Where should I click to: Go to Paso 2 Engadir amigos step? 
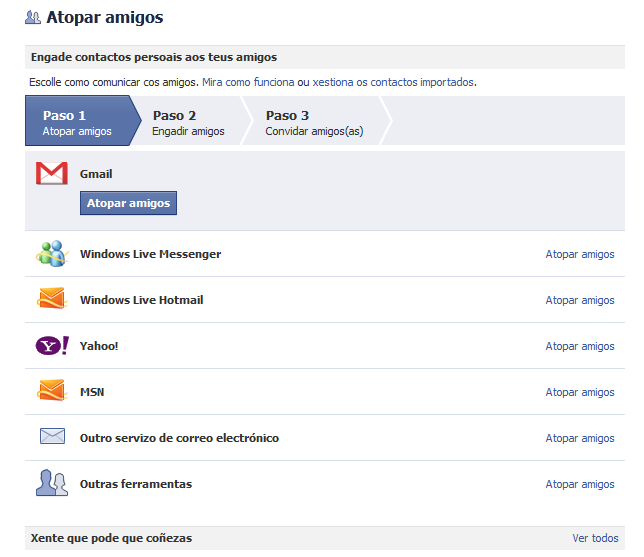pyautogui.click(x=188, y=122)
